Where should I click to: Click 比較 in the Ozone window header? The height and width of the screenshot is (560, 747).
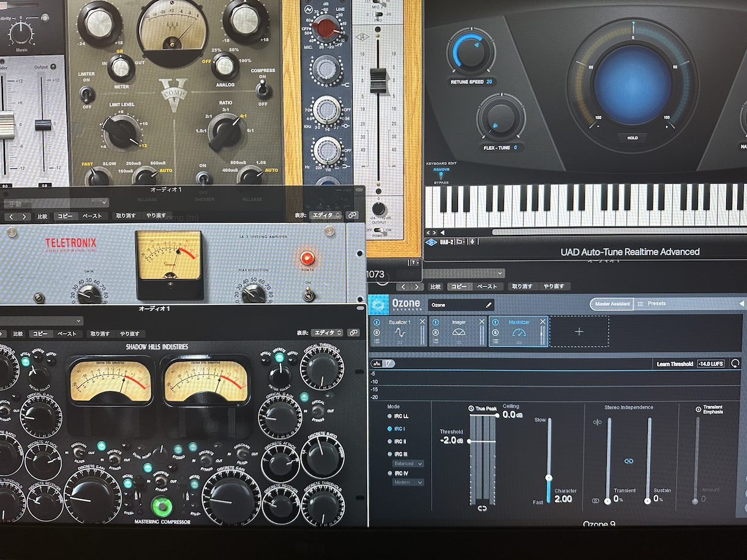[x=435, y=286]
